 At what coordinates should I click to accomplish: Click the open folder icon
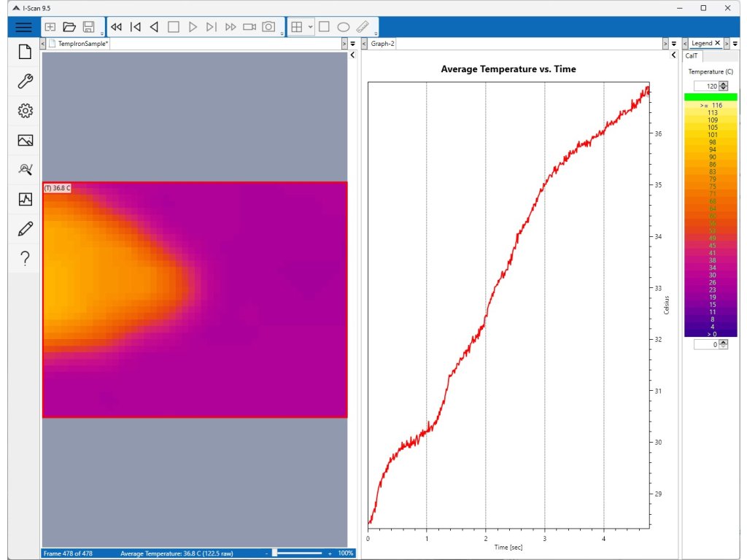point(69,27)
